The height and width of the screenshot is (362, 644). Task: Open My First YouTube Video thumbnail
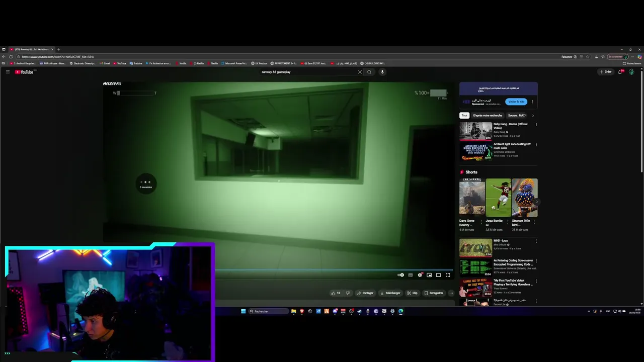coord(475,288)
